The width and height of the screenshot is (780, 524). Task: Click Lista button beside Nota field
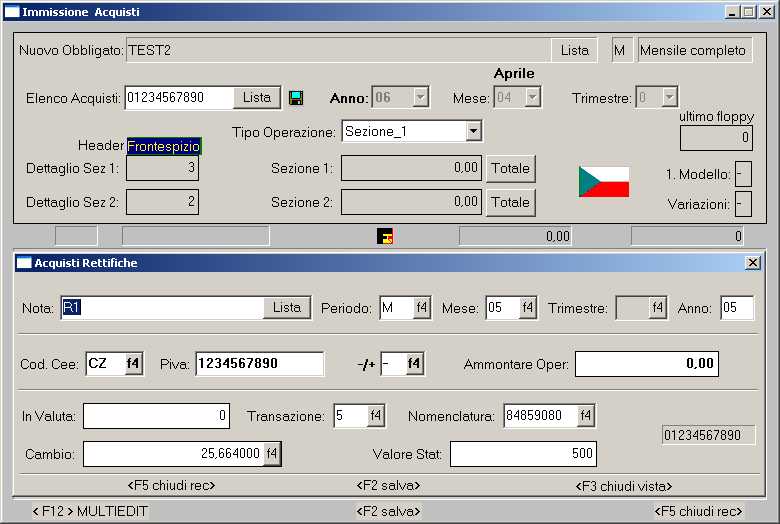coord(287,308)
